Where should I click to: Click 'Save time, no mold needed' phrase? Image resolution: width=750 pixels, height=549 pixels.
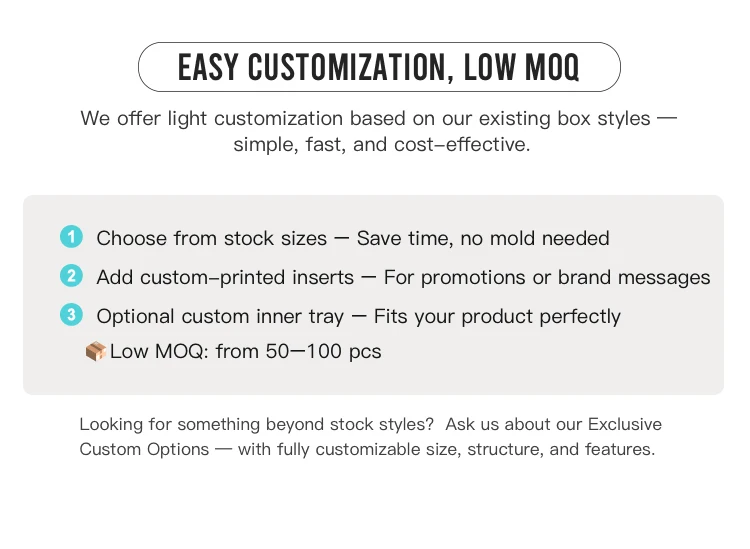tap(483, 238)
